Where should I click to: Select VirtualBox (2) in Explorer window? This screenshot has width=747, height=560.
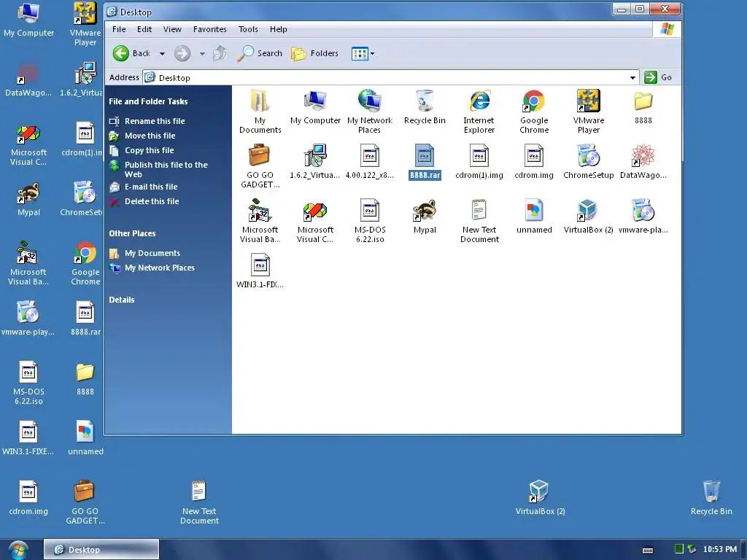(x=589, y=216)
